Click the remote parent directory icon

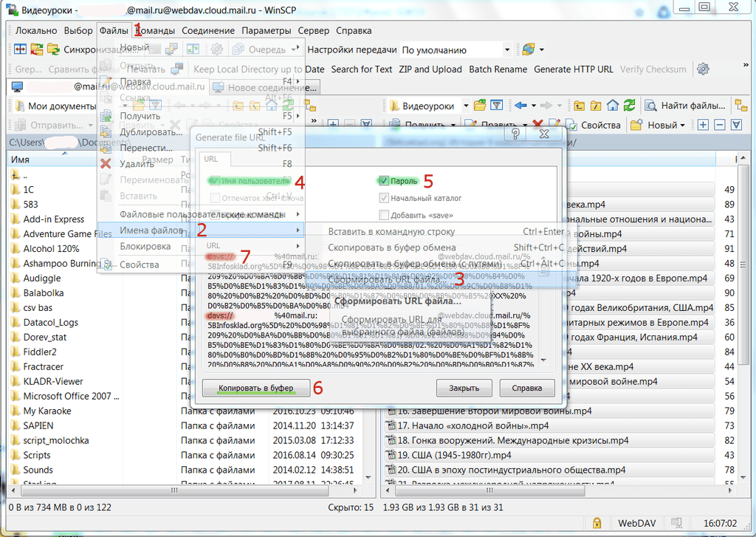pos(579,105)
